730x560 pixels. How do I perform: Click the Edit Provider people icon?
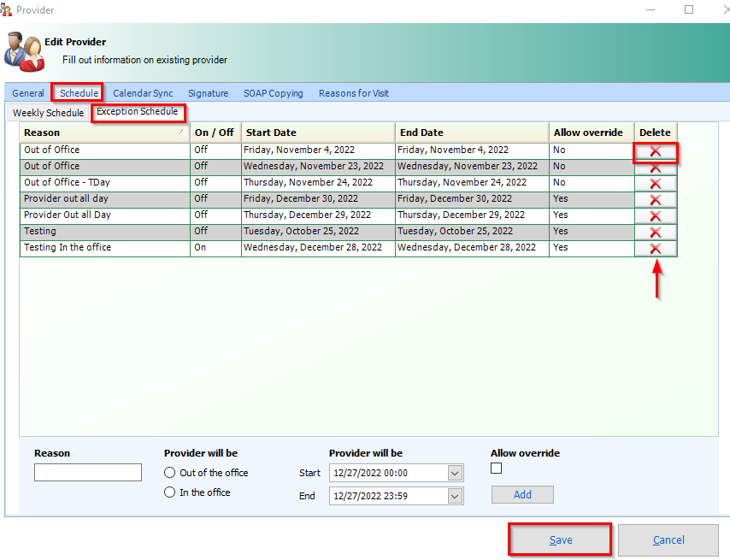(25, 51)
